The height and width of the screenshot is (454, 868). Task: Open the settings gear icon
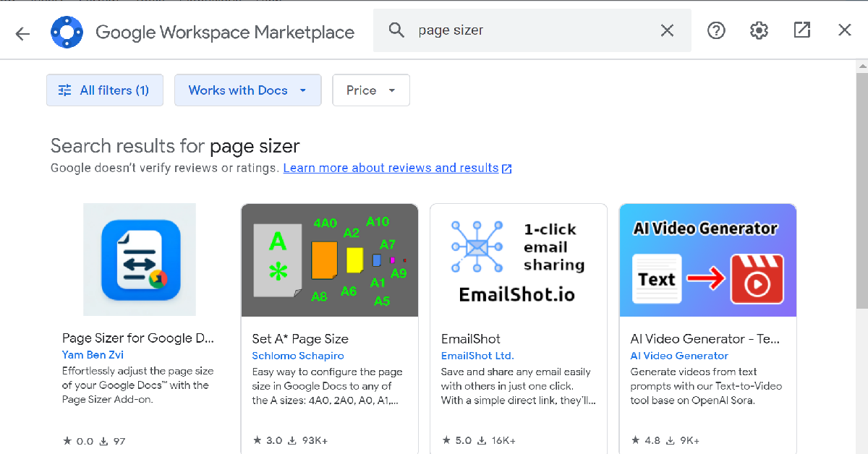759,30
